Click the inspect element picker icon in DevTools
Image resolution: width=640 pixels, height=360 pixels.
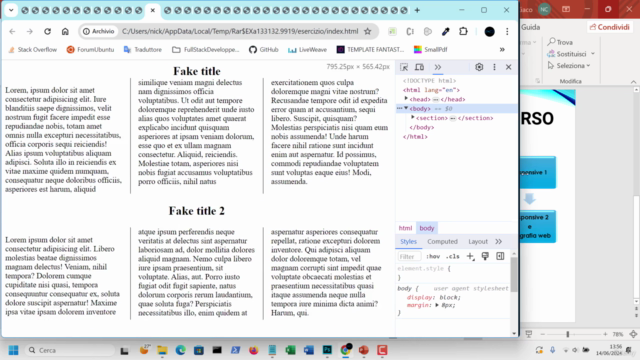coord(404,67)
